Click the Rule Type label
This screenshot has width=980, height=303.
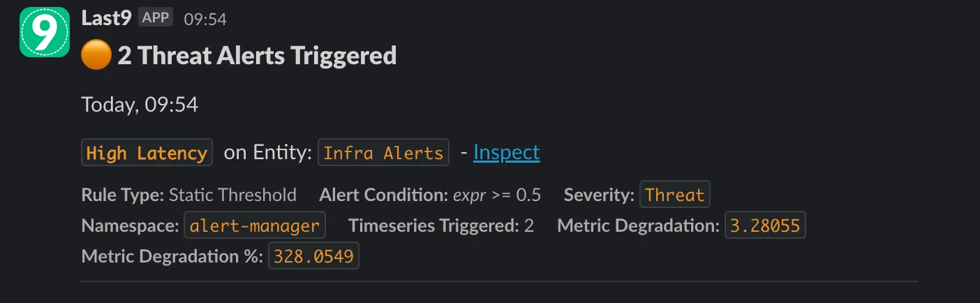pyautogui.click(x=123, y=195)
